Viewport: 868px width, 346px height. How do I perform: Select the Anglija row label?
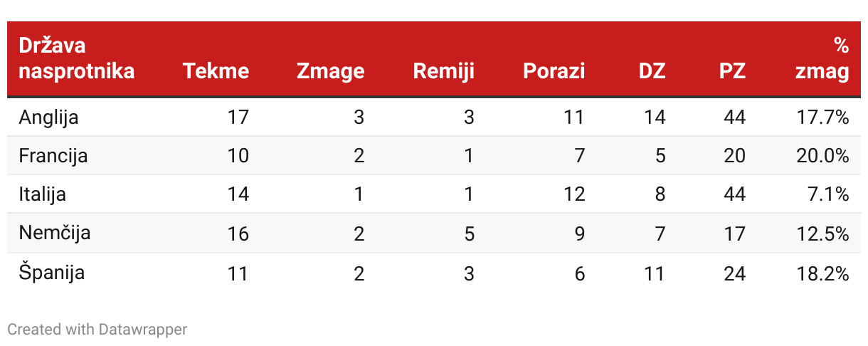click(x=49, y=117)
